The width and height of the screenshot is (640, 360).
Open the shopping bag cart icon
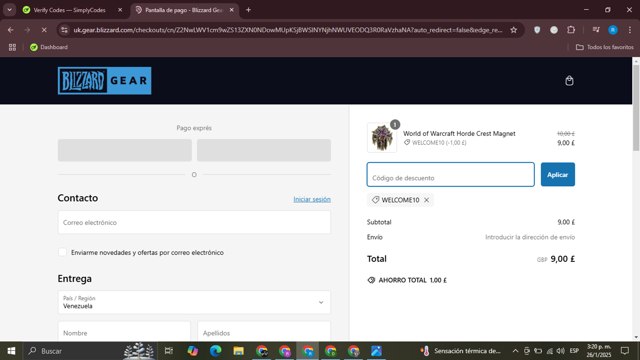coord(569,81)
